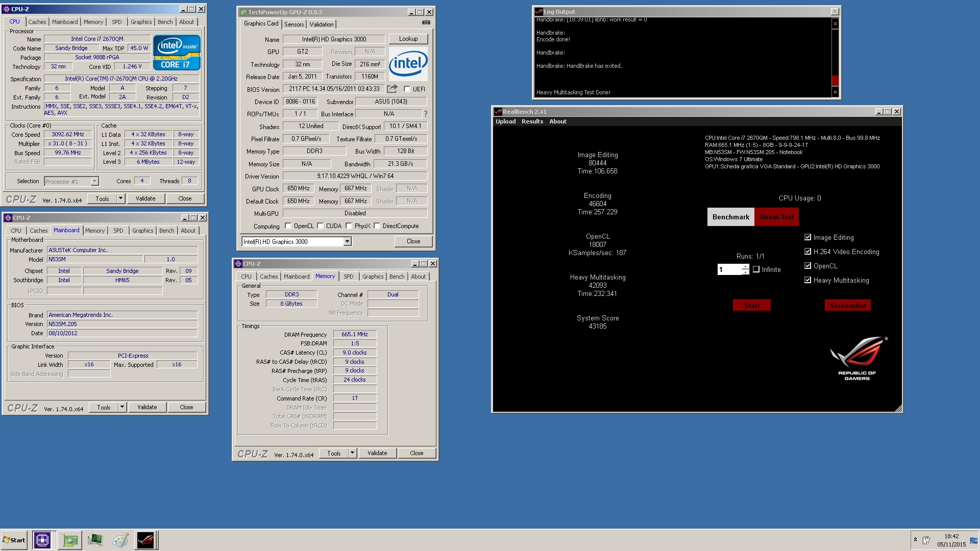980x551 pixels.
Task: Open the Results menu in RealBench
Action: 532,121
